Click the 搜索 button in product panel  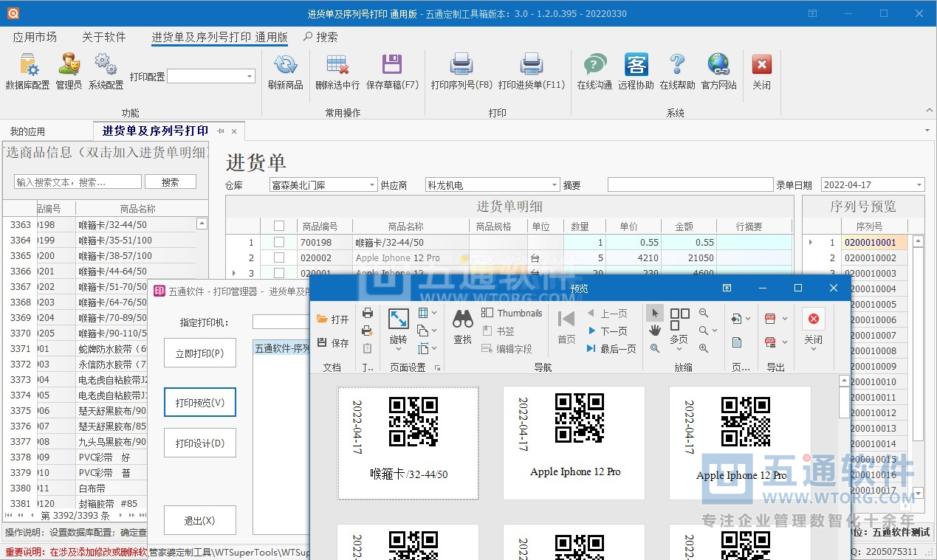(170, 182)
